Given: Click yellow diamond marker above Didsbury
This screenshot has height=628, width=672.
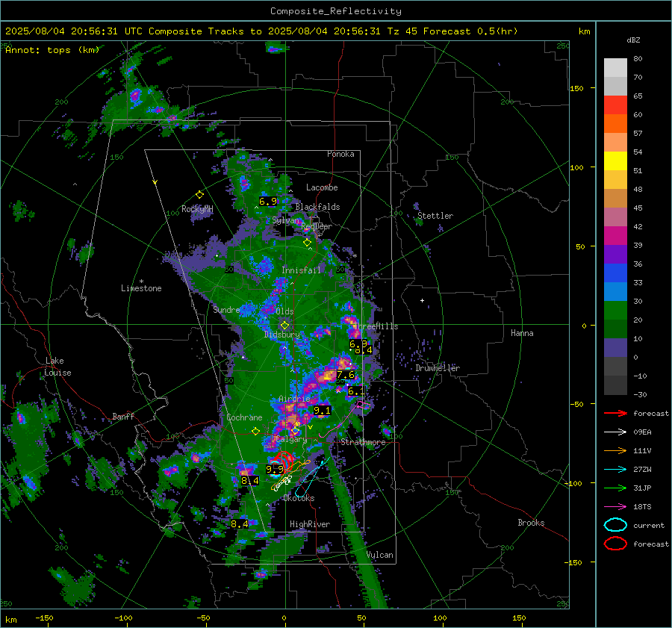Looking at the screenshot, I should [284, 326].
